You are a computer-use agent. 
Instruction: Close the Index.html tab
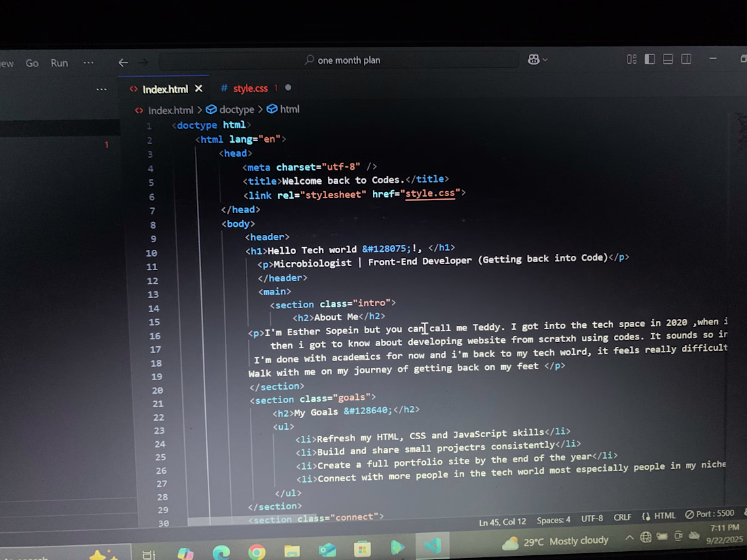click(x=199, y=88)
